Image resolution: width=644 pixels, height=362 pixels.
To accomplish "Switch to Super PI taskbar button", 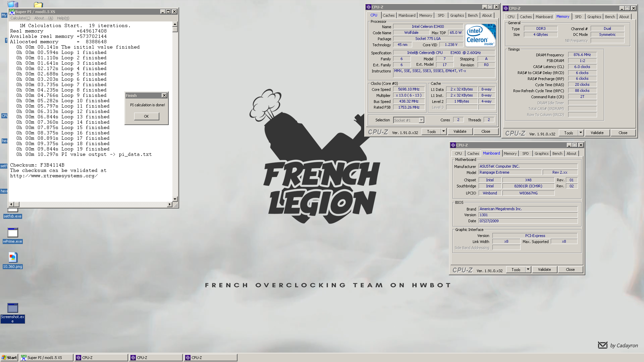I will pos(46,358).
